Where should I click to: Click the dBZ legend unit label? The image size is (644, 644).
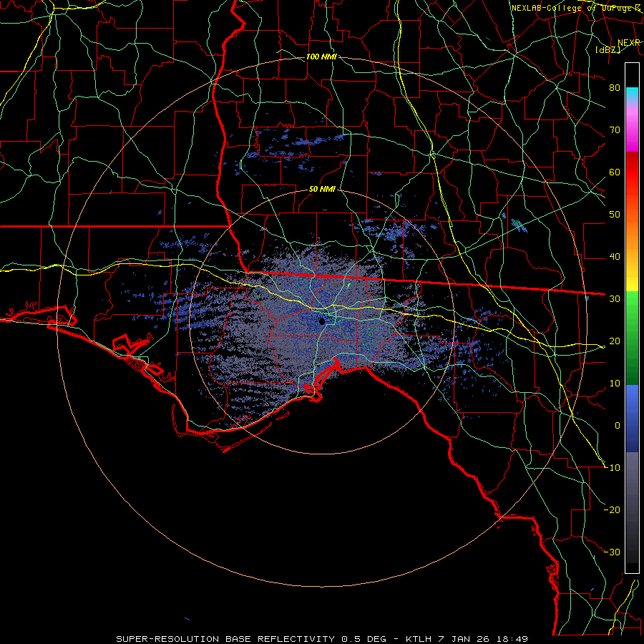[608, 49]
